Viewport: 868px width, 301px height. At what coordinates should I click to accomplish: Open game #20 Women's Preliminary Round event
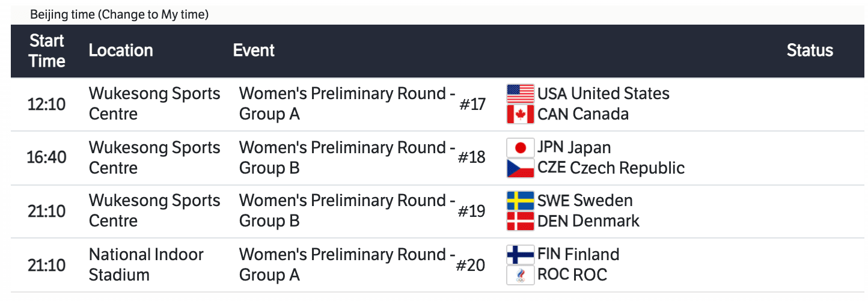click(347, 265)
